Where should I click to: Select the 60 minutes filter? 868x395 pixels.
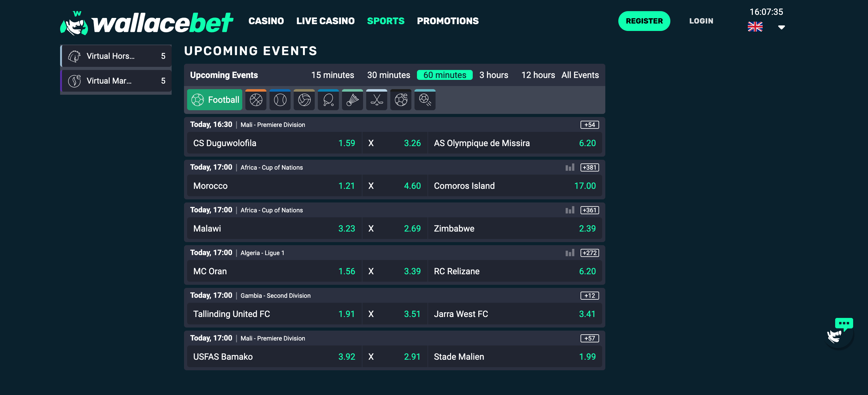tap(445, 75)
